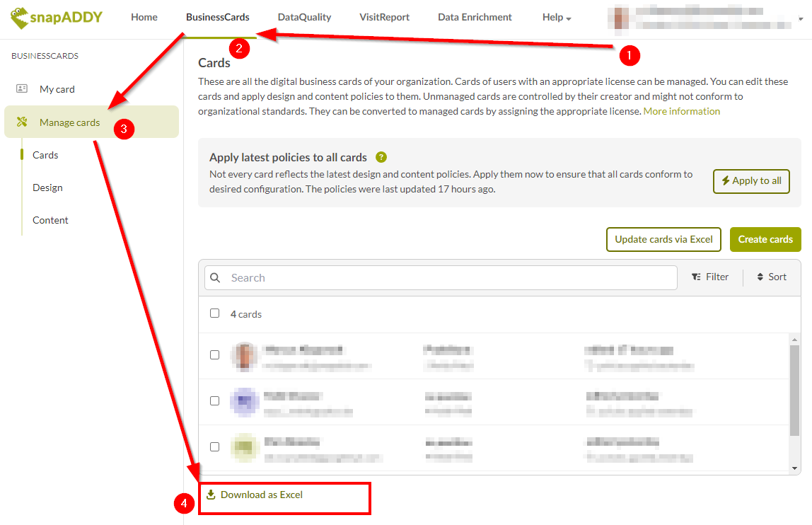
Task: Select the second card's checkbox
Action: [215, 401]
